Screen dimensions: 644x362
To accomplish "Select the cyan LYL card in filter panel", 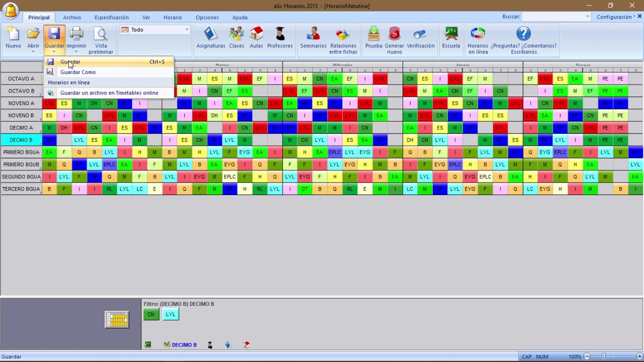I will pyautogui.click(x=171, y=314).
